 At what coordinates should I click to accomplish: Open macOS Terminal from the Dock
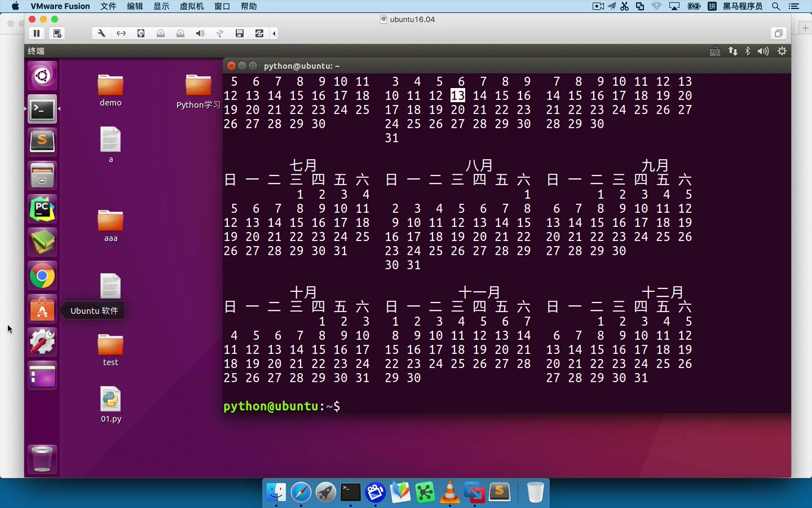[x=351, y=493]
